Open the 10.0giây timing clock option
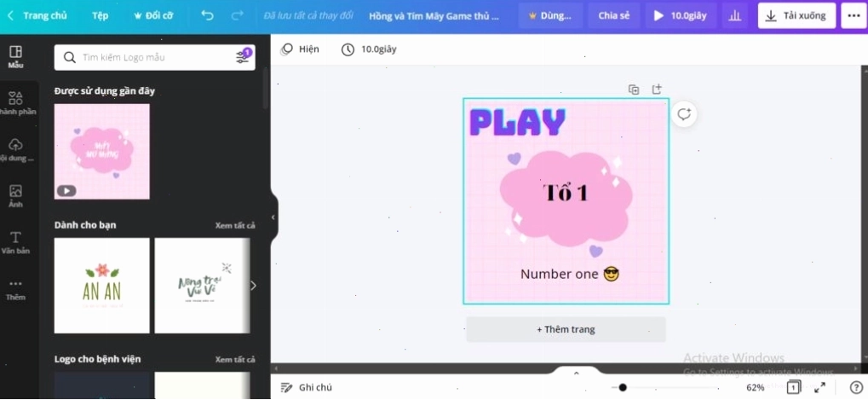Viewport: 868px width, 400px height. pyautogui.click(x=369, y=49)
